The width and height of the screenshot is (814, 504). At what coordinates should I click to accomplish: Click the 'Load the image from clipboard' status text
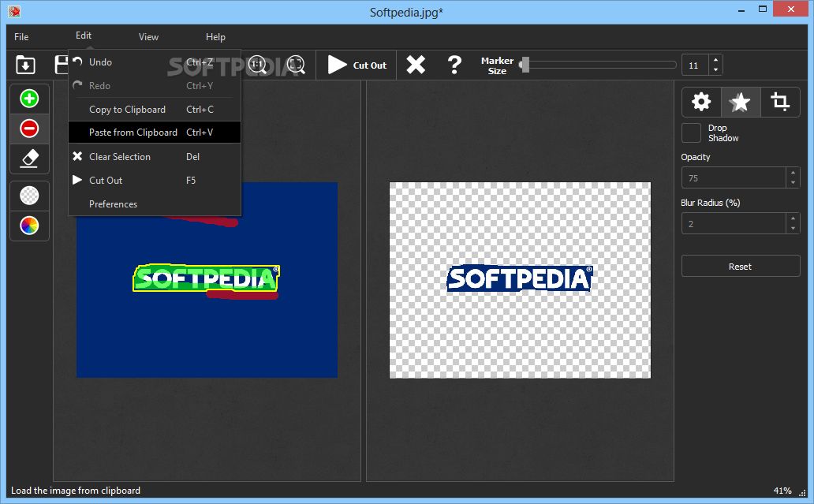(76, 491)
